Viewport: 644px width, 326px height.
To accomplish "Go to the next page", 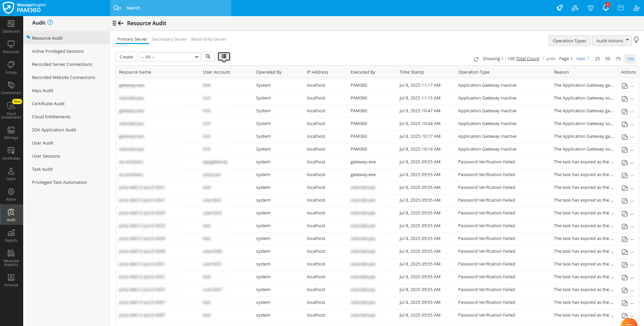I will tap(582, 58).
